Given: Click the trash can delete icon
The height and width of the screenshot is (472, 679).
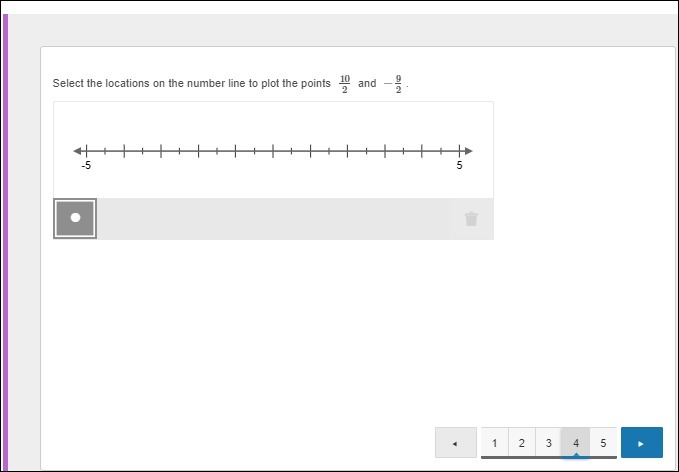Looking at the screenshot, I should coord(471,219).
